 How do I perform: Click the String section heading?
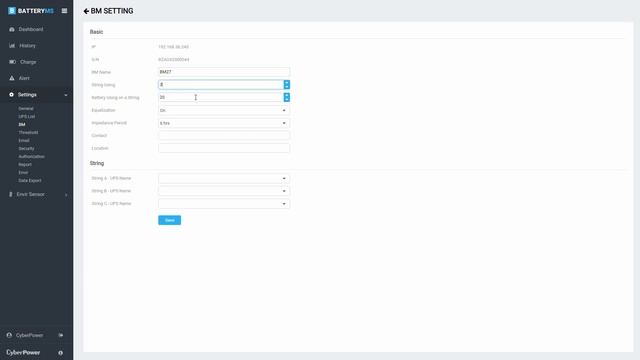pos(97,163)
